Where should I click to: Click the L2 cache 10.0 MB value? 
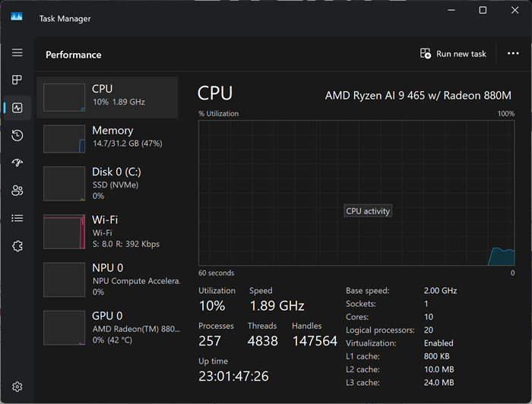[439, 369]
